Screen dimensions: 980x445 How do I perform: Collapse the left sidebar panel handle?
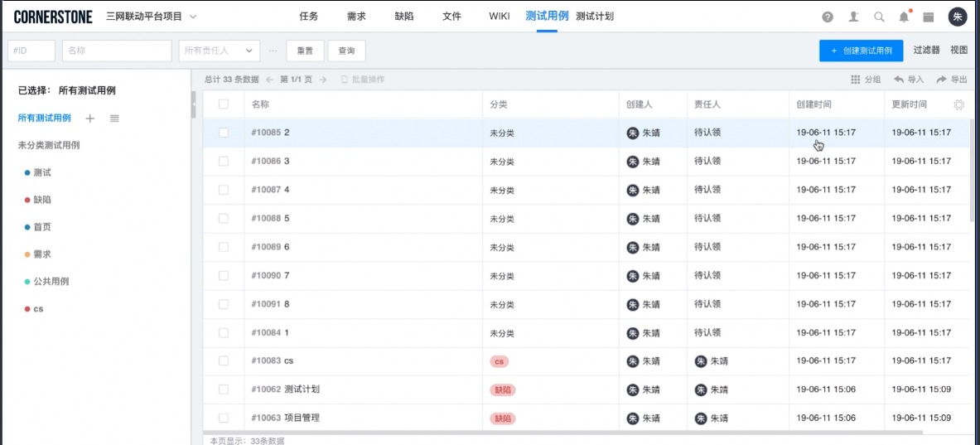point(193,104)
